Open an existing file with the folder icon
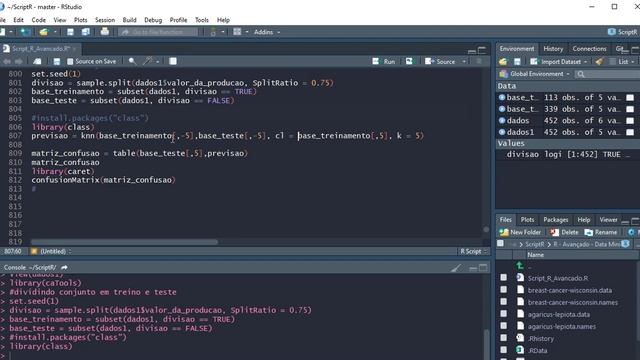Image resolution: width=640 pixels, height=360 pixels. [x=44, y=32]
